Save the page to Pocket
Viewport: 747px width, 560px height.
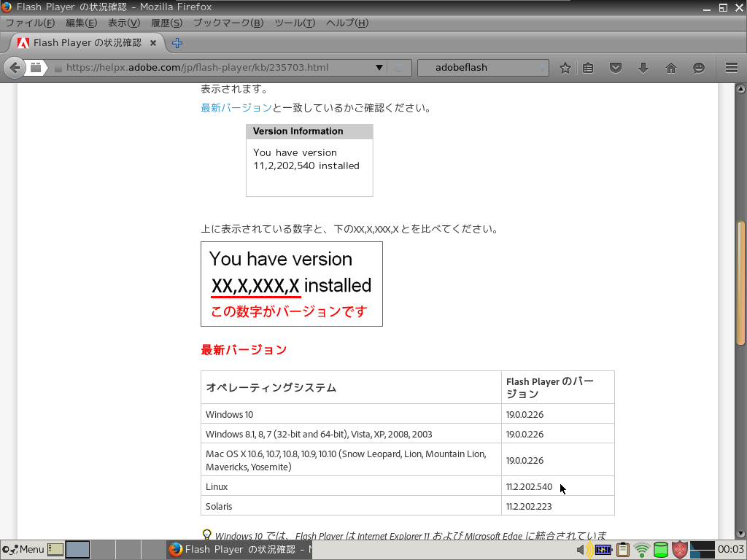[x=616, y=68]
